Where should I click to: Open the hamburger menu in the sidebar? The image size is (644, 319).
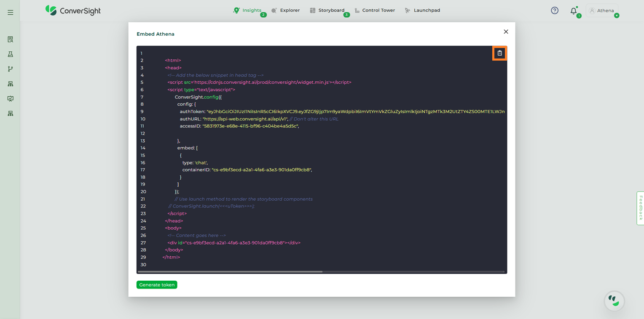(11, 13)
